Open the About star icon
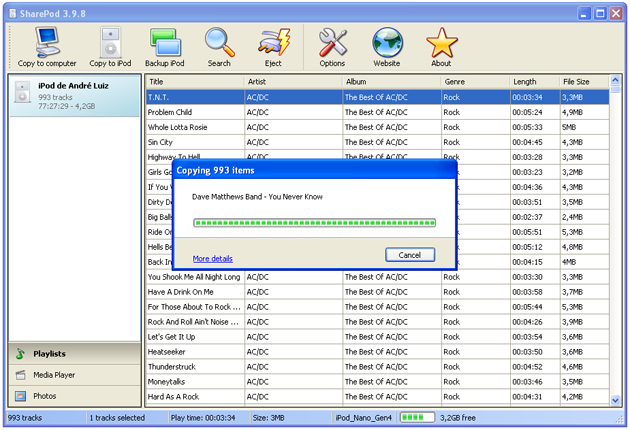 441,47
